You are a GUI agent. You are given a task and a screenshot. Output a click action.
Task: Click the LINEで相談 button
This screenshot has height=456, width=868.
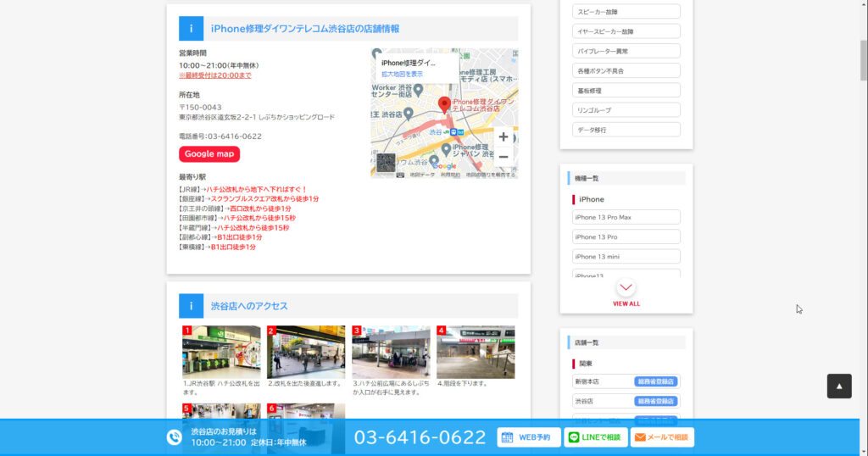pos(596,437)
